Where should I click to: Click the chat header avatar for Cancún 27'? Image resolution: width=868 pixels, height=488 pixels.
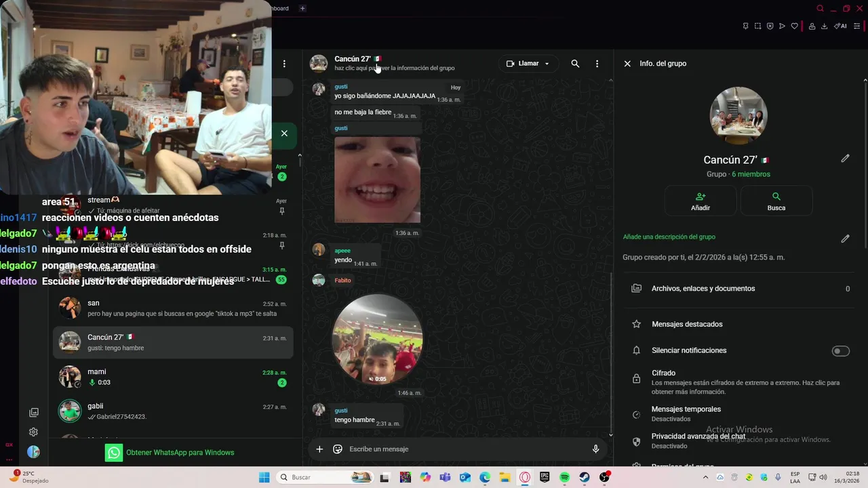319,64
